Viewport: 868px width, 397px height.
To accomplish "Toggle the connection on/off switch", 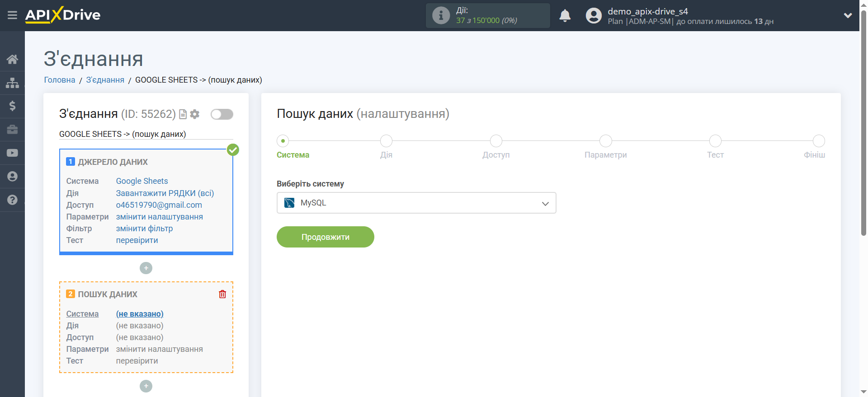I will [x=222, y=114].
